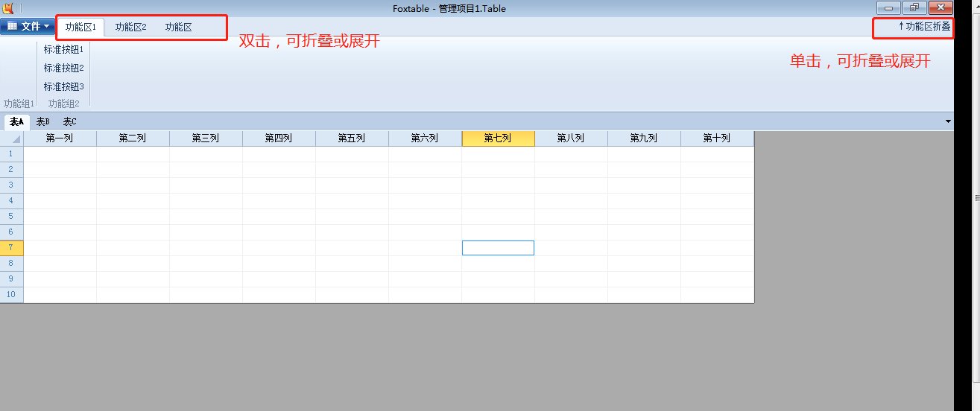Click the active cell in row 7 第七列
Image resolution: width=980 pixels, height=411 pixels.
499,248
